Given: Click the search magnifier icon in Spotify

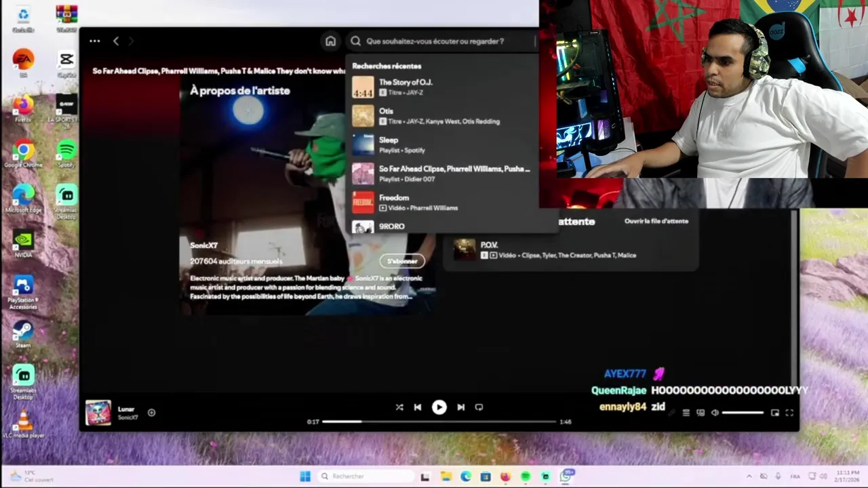Looking at the screenshot, I should (x=355, y=41).
